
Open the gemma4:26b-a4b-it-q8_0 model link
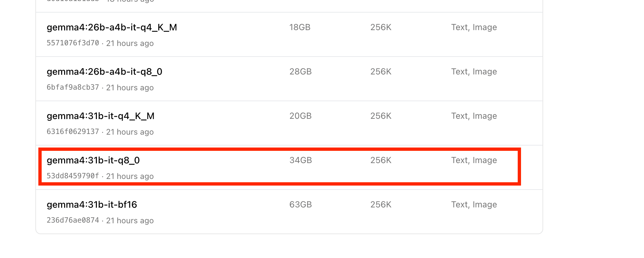104,72
